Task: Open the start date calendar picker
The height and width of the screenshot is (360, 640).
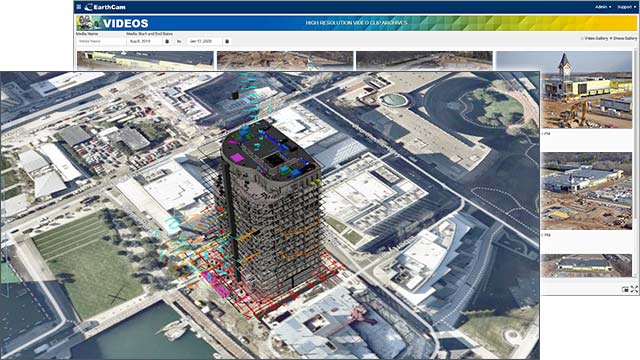Action: point(167,41)
